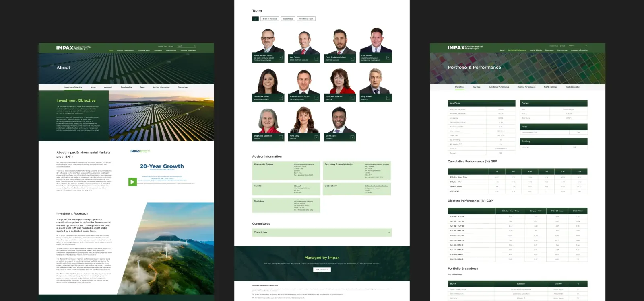The width and height of the screenshot is (644, 301).
Task: Expand Matt Carter's profile chevron
Action: (x=388, y=58)
